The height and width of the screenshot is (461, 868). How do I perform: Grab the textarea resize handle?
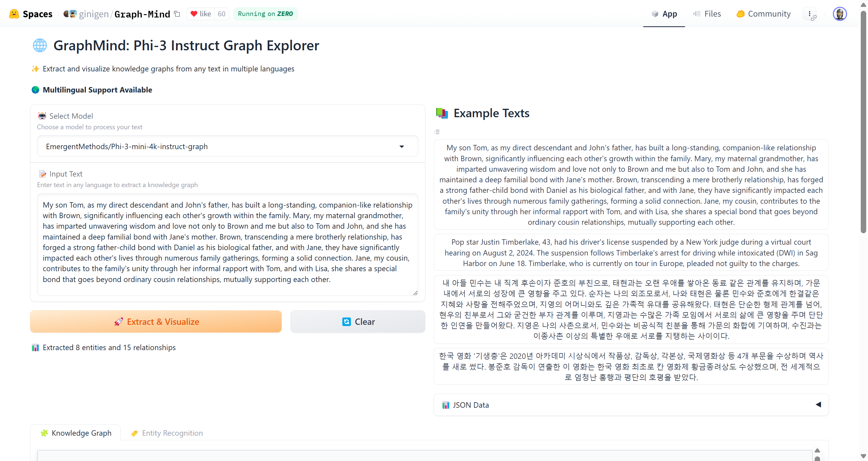[x=415, y=293]
